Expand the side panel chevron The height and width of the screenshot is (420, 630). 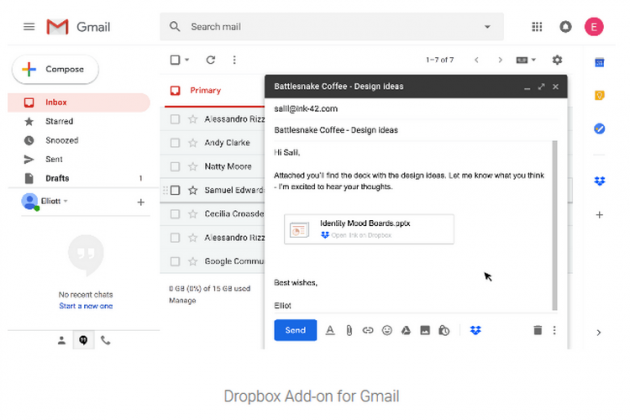click(599, 332)
